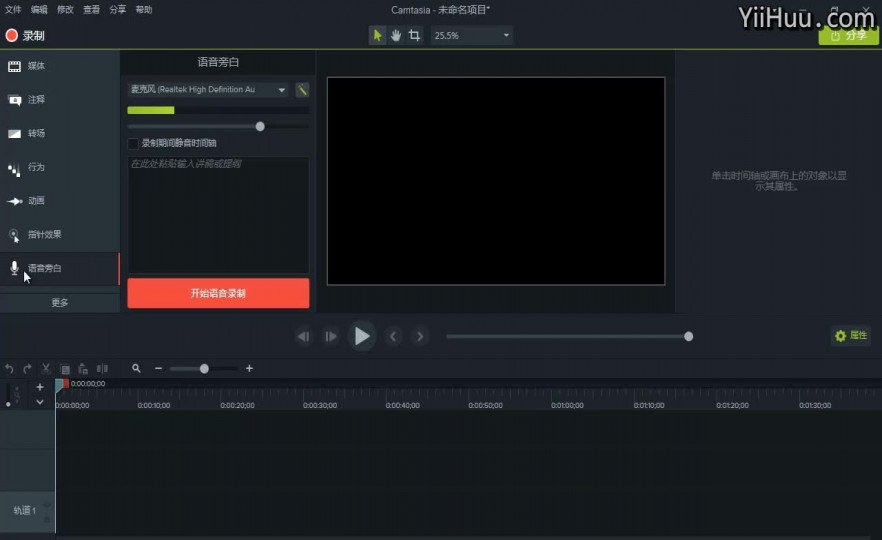The width and height of the screenshot is (882, 540).
Task: Switch to the 动画 animations tab
Action: [x=60, y=201]
